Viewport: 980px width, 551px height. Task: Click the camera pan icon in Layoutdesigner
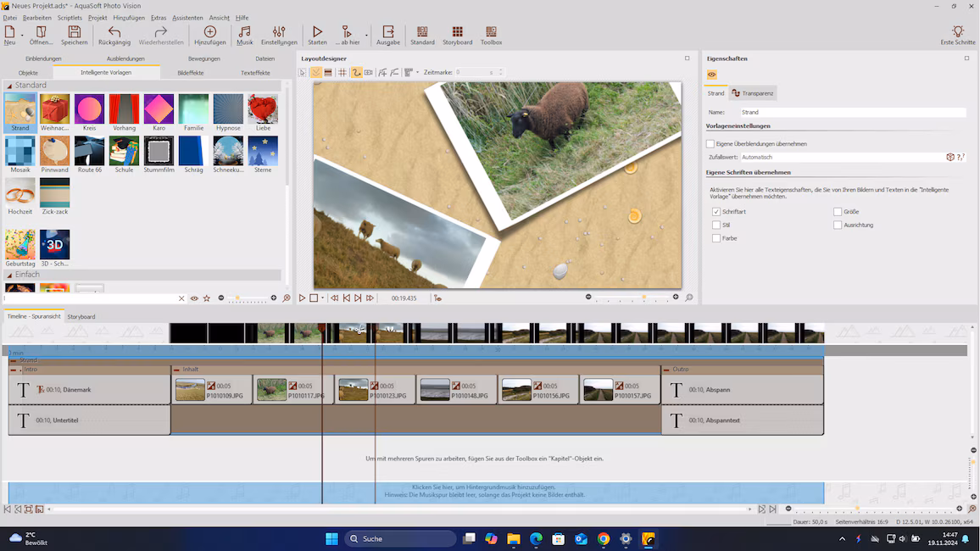(x=368, y=72)
